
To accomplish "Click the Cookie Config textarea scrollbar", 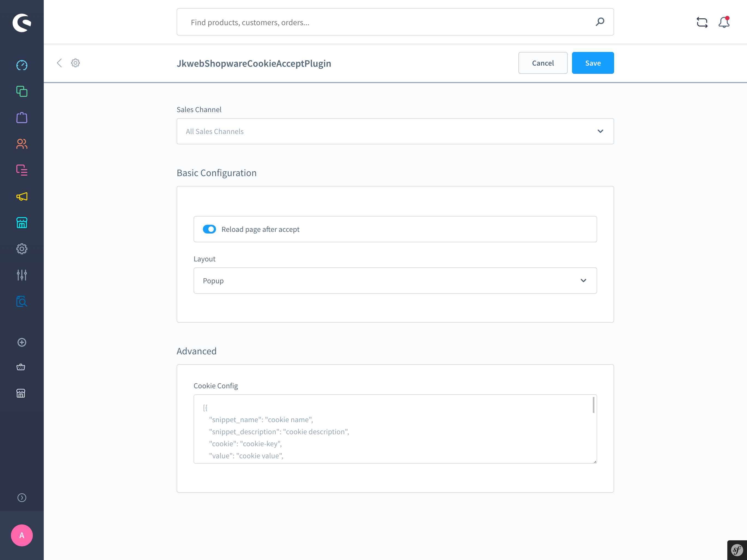I will [593, 405].
